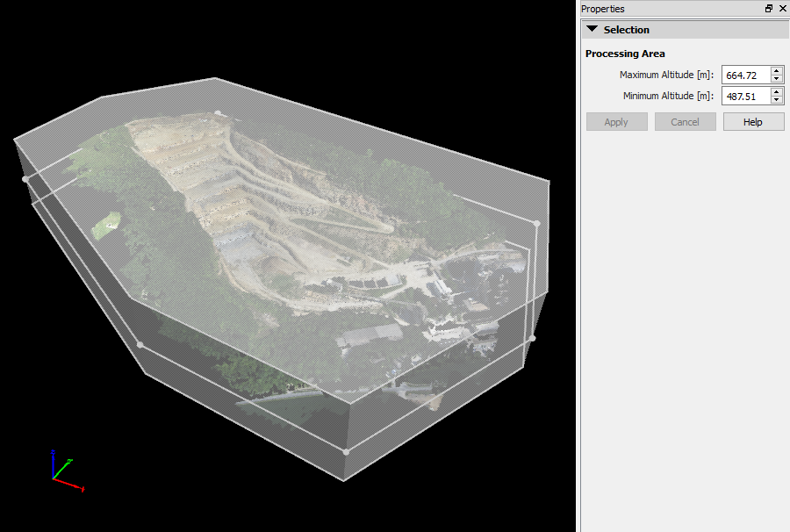Increase Minimum Altitude with up arrow
The width and height of the screenshot is (790, 532).
pos(777,92)
